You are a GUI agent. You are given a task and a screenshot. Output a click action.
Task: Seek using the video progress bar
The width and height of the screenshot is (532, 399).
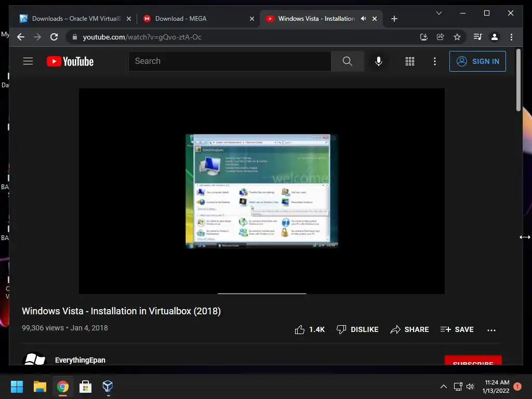pyautogui.click(x=262, y=294)
